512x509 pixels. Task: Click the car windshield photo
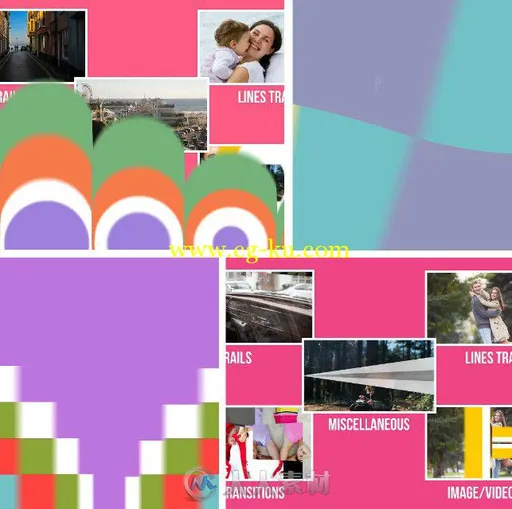click(269, 307)
